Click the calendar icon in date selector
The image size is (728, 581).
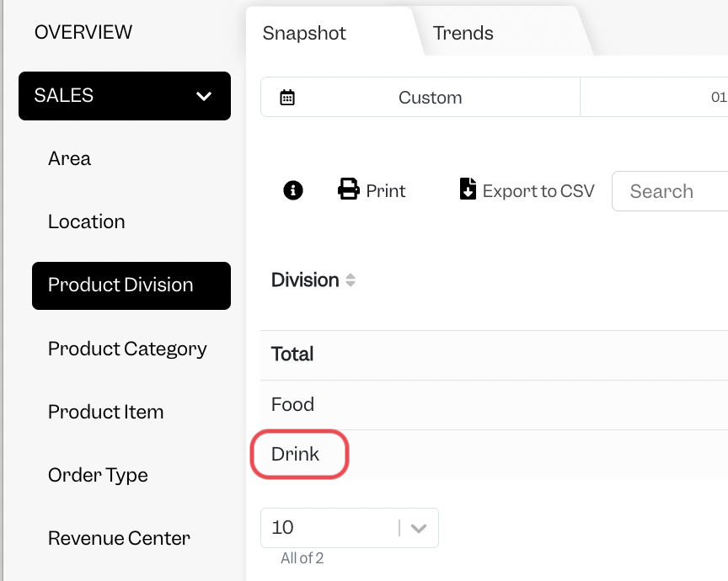[x=287, y=98]
